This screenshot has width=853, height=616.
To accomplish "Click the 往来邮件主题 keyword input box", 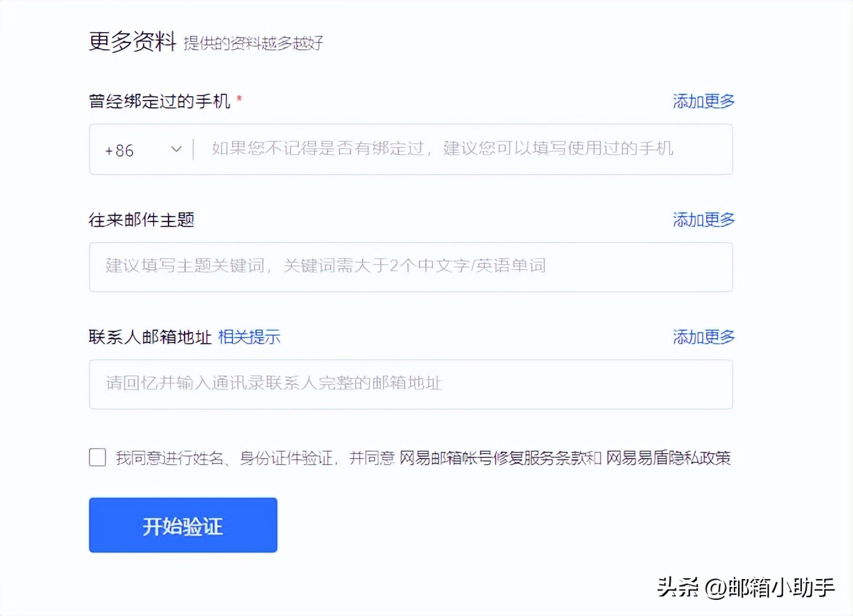I will (410, 267).
